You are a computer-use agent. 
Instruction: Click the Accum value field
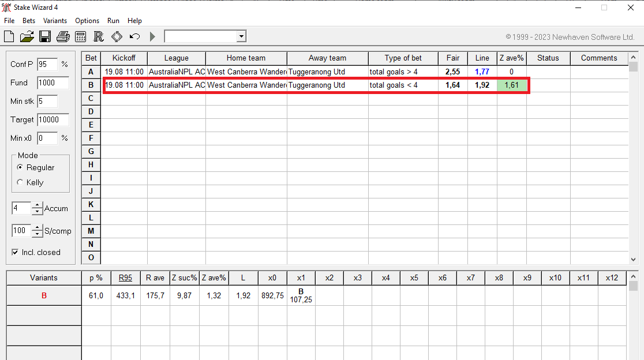(x=21, y=208)
